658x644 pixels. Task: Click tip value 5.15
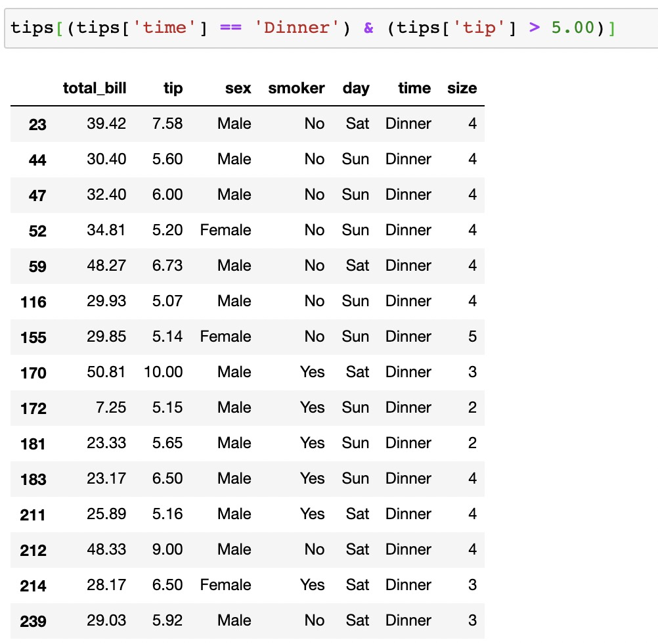167,407
